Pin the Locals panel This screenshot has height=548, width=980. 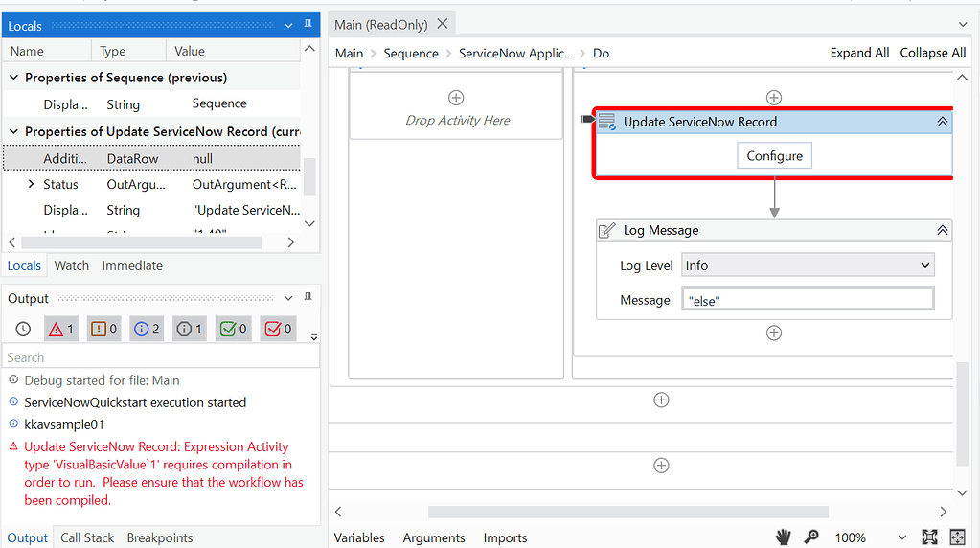pos(308,25)
